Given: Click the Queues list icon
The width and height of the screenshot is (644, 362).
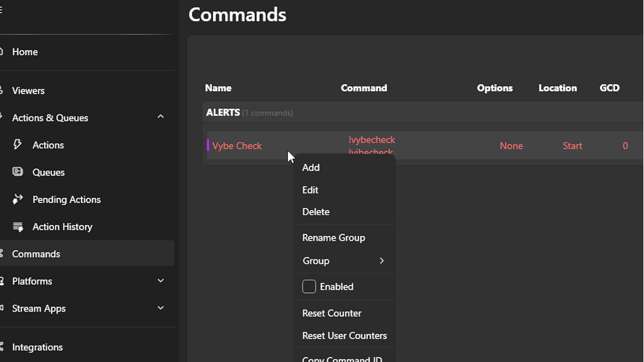Looking at the screenshot, I should (18, 172).
